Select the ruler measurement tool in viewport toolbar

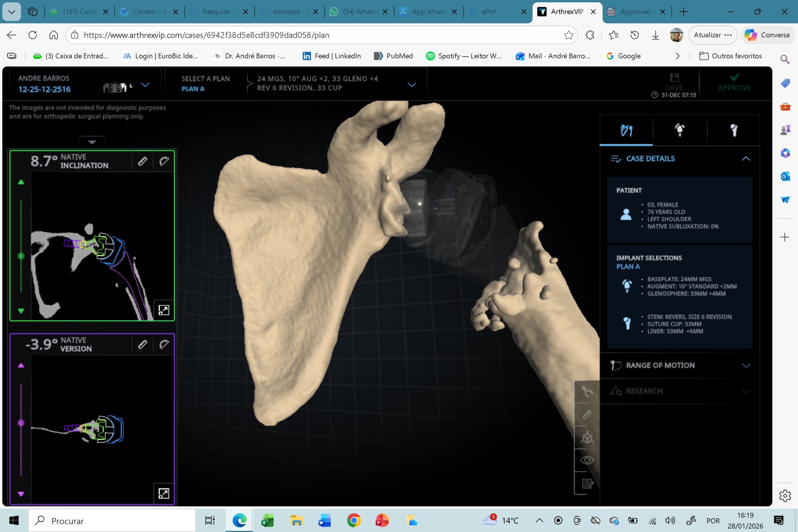(x=587, y=415)
